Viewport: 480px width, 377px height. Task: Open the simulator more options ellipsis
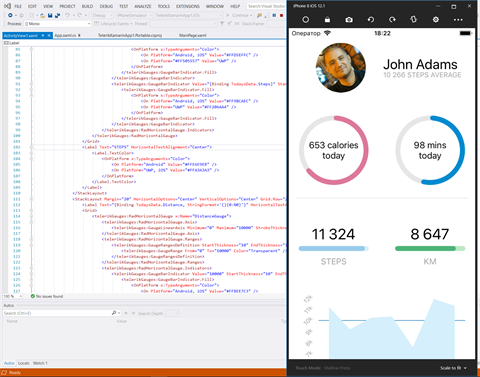458,20
